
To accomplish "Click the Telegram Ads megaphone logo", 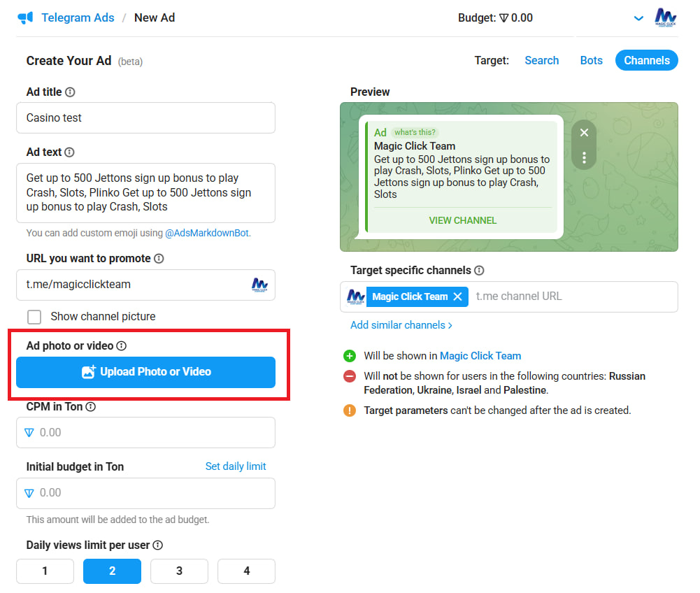I will click(x=25, y=18).
